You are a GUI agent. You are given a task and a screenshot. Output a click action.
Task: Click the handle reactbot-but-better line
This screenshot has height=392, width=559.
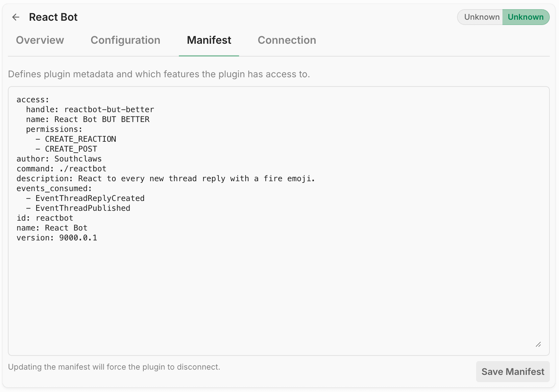90,110
